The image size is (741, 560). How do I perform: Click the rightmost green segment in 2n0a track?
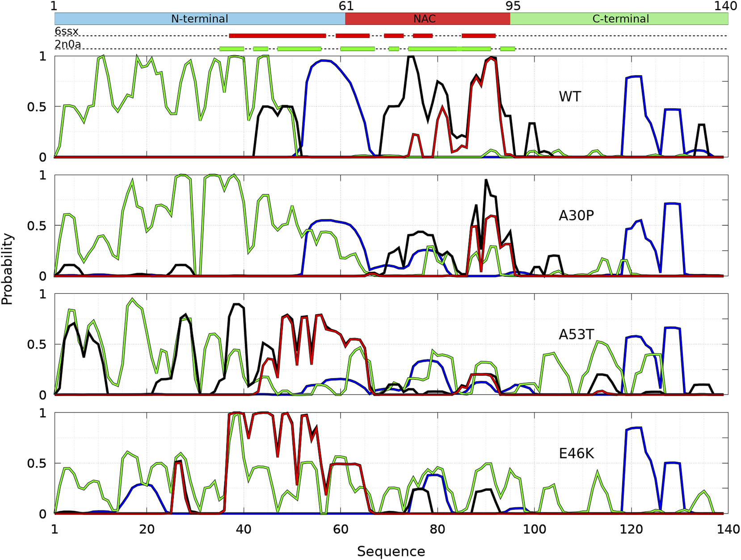507,49
